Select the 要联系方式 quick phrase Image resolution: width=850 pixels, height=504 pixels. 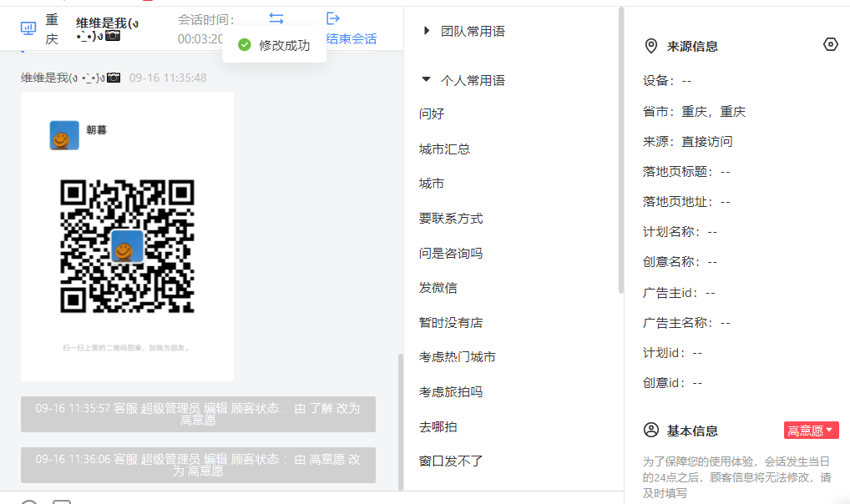(x=451, y=219)
